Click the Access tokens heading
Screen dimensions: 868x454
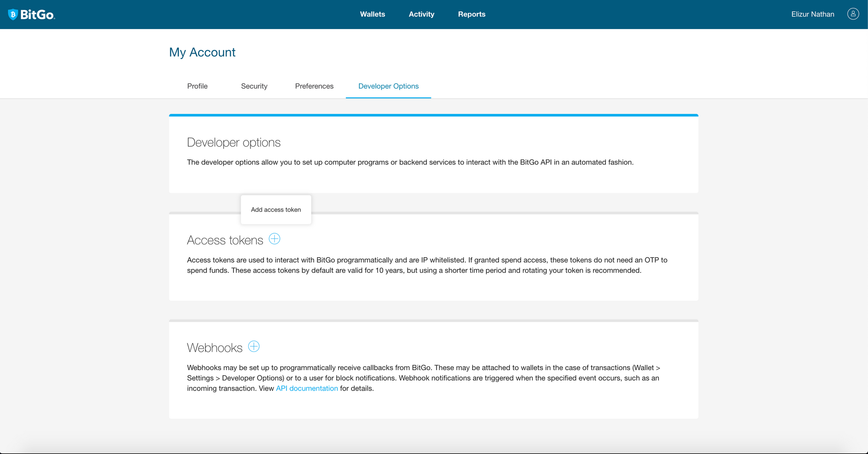click(x=225, y=240)
